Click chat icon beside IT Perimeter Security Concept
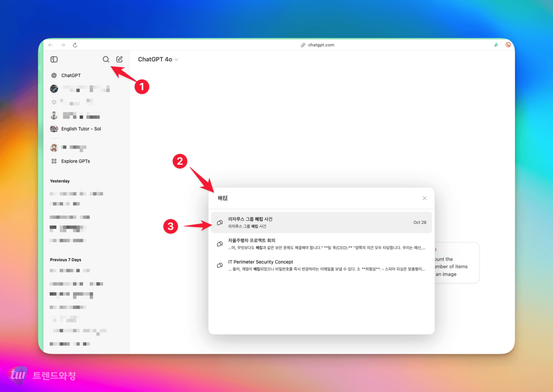The height and width of the screenshot is (392, 553). (219, 265)
